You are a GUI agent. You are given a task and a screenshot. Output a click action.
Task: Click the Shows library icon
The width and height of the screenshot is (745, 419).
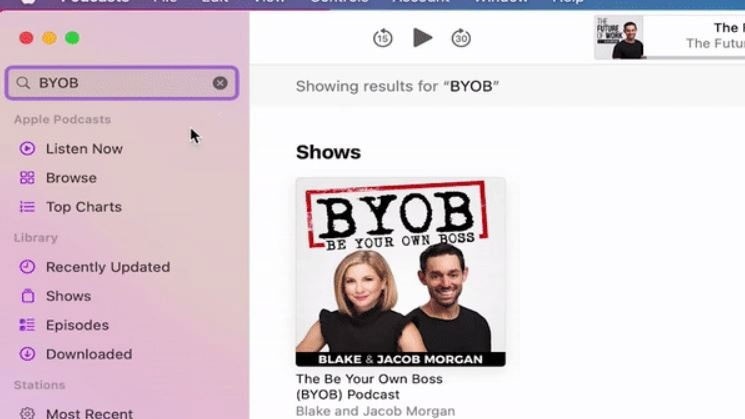click(x=28, y=295)
